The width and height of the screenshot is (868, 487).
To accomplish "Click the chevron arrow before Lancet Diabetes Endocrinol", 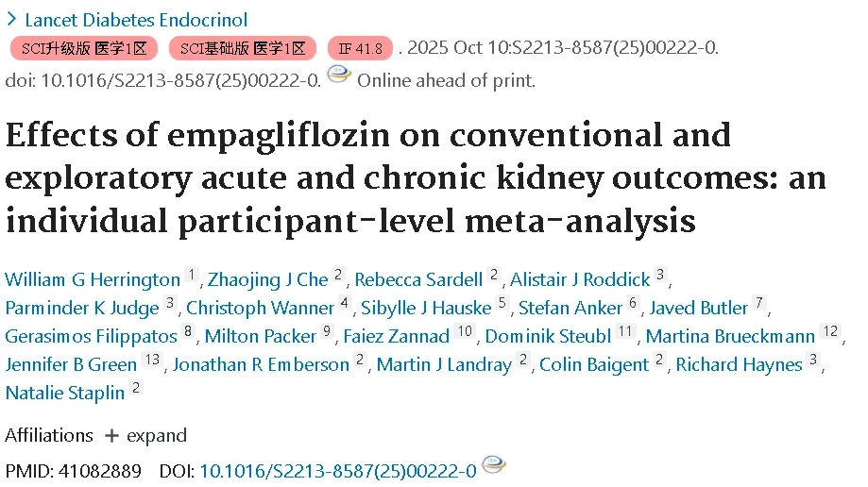I will (11, 20).
